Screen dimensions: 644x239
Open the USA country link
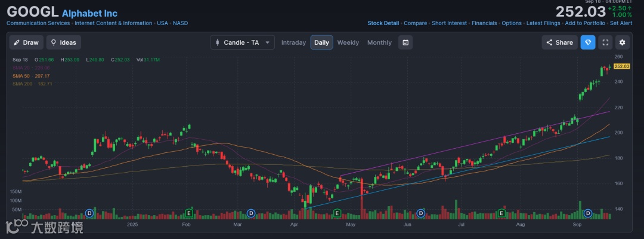(163, 23)
